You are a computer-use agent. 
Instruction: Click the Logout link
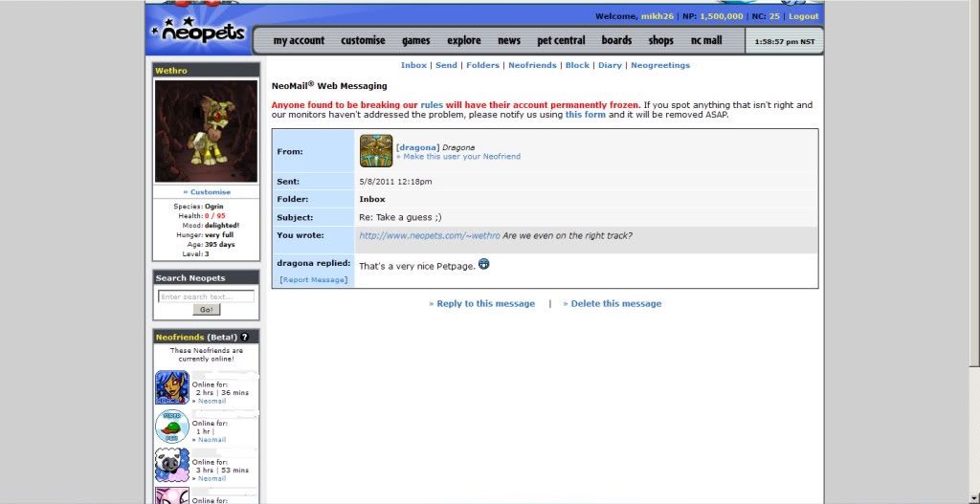click(x=803, y=16)
